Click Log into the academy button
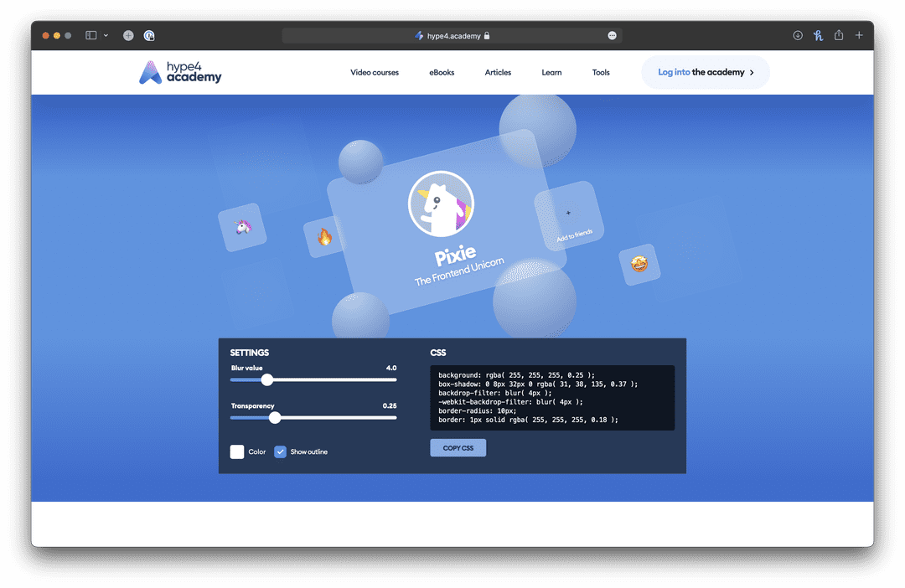This screenshot has width=905, height=588. 706,73
